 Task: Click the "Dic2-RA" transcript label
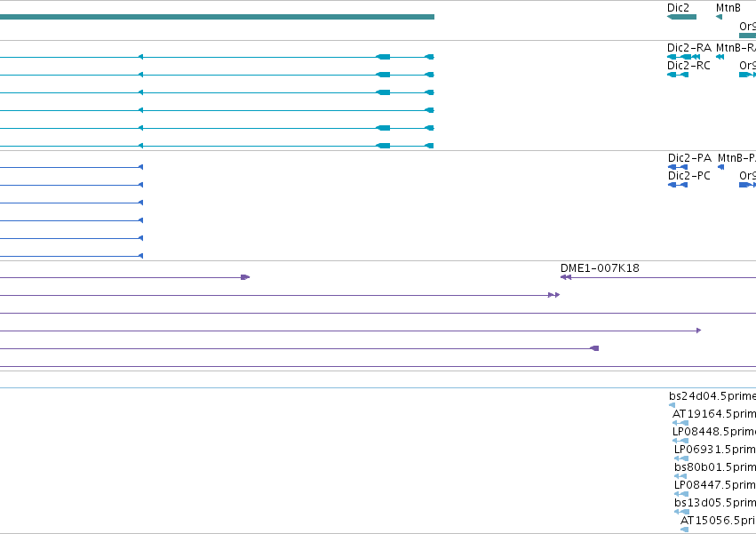coord(689,48)
